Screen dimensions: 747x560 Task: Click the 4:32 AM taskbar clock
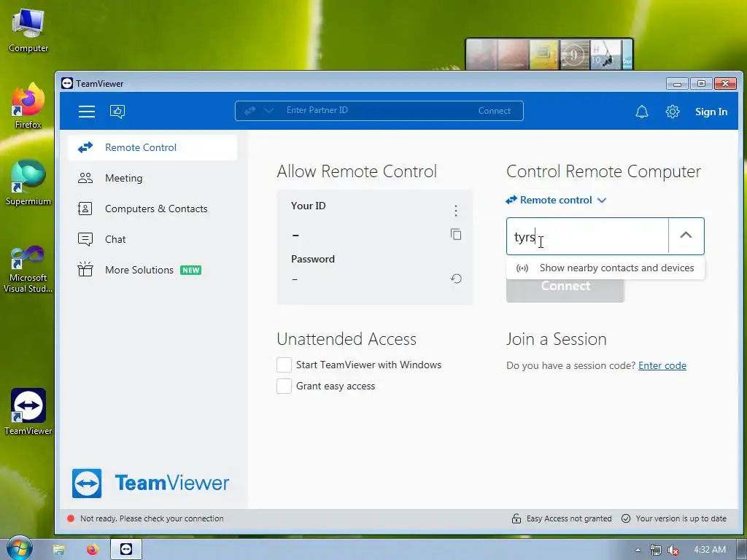point(710,550)
